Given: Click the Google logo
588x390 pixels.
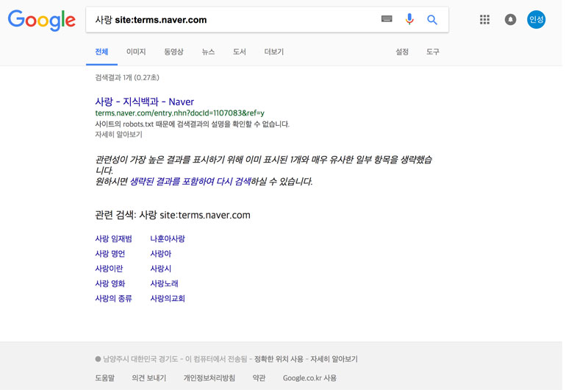Looking at the screenshot, I should point(42,21).
